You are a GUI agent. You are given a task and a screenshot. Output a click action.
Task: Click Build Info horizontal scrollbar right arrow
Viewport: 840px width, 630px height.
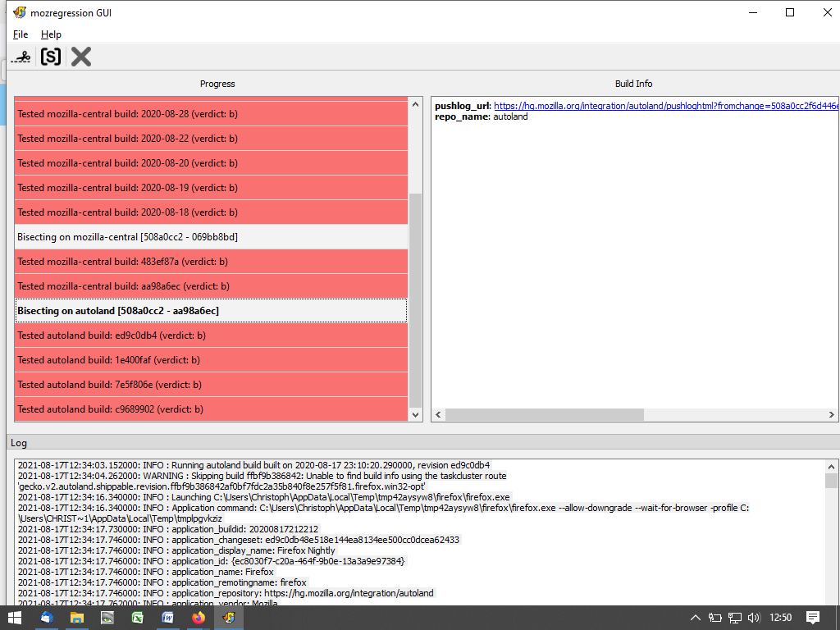coord(832,415)
